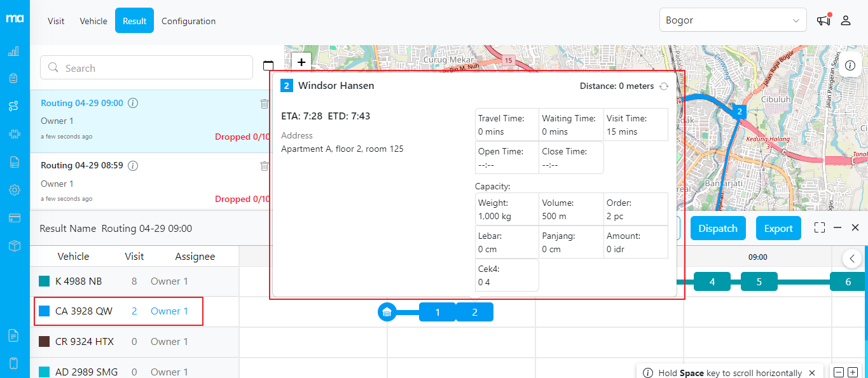The width and height of the screenshot is (868, 378).
Task: Select the package box icon in sidebar
Action: tap(14, 245)
